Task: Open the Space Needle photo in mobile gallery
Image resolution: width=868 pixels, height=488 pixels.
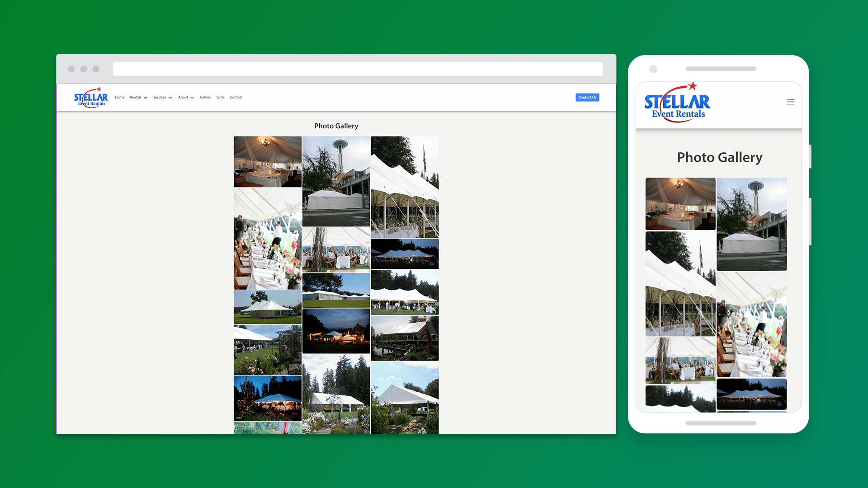Action: (x=751, y=224)
